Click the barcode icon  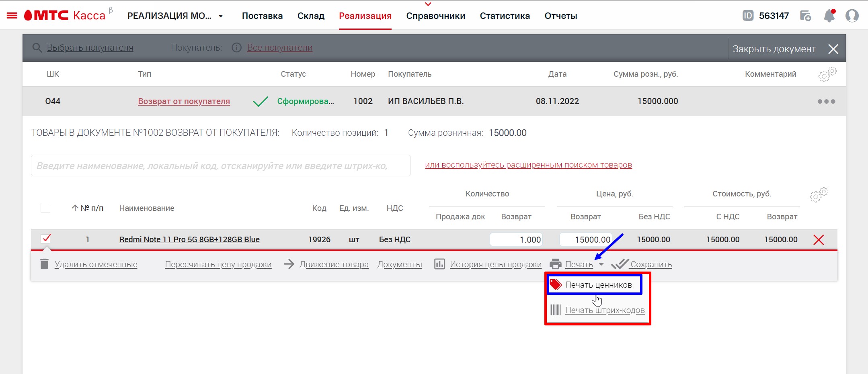pyautogui.click(x=556, y=310)
